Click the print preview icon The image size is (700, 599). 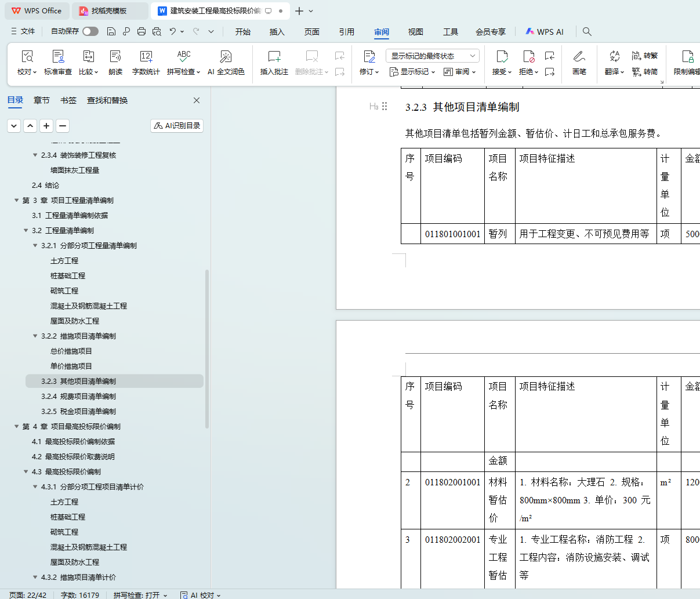[x=157, y=31]
